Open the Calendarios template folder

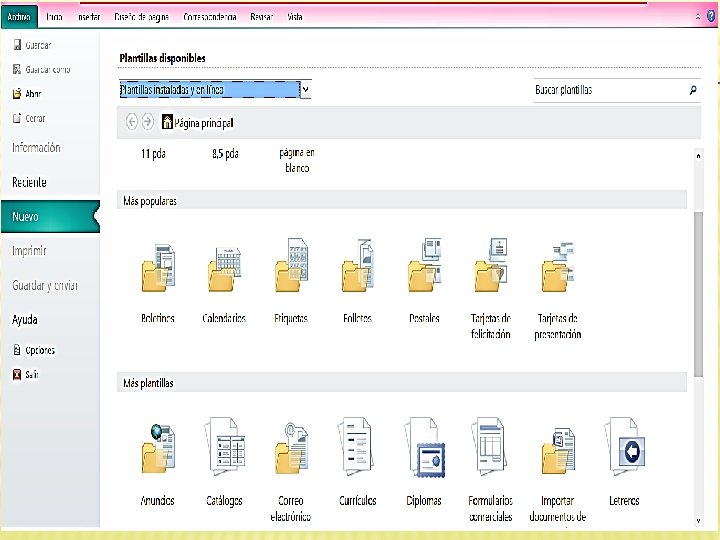point(225,269)
